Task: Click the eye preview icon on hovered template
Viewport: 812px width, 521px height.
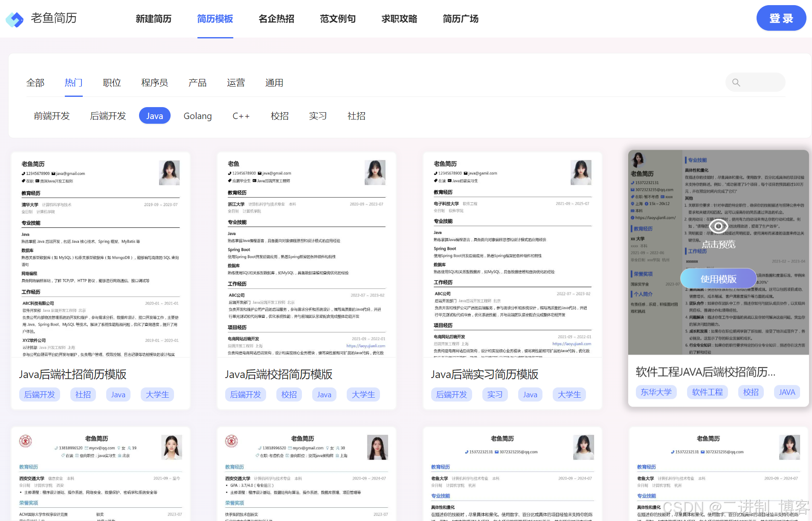Action: 719,226
